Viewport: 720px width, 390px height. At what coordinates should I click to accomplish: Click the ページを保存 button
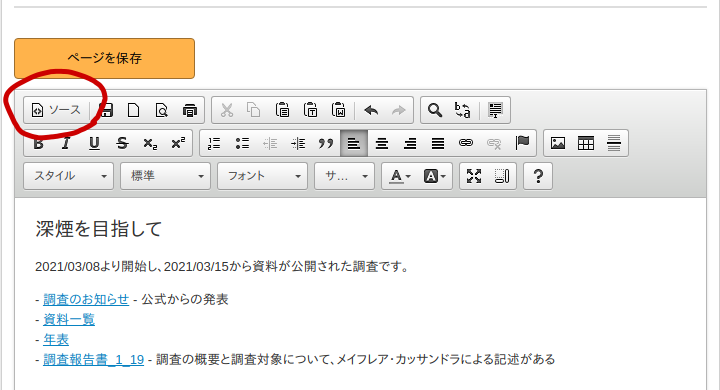point(104,58)
